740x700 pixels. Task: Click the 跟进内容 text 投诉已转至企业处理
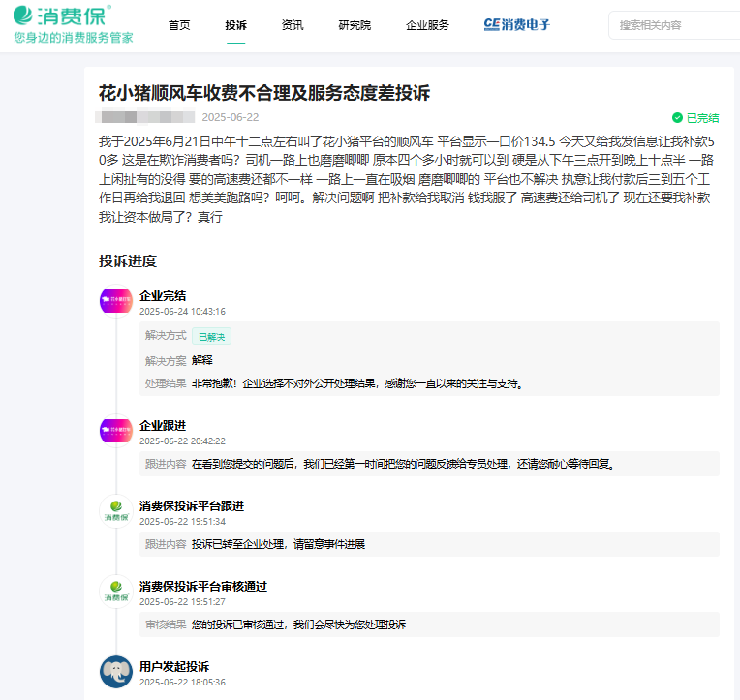(238, 544)
